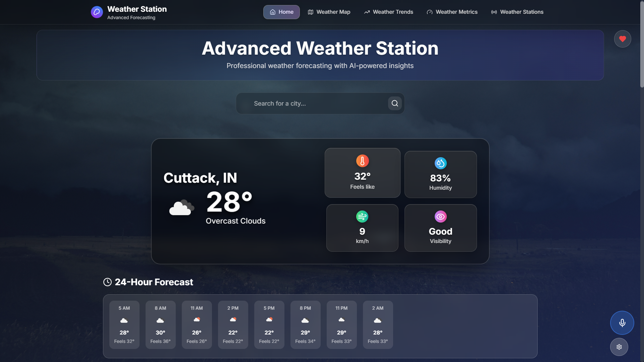Image resolution: width=644 pixels, height=362 pixels.
Task: Open the Weather Metrics section
Action: point(452,12)
